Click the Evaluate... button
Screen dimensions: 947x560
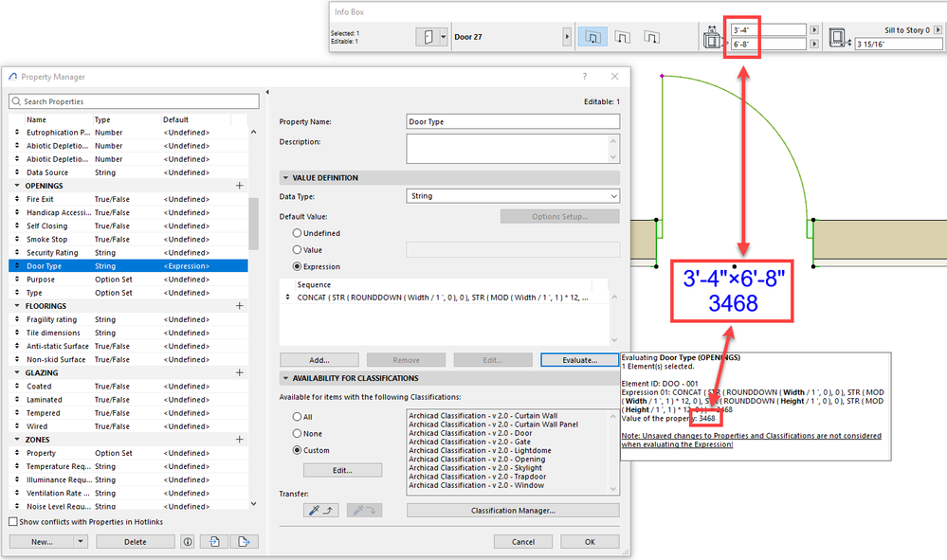click(x=580, y=360)
